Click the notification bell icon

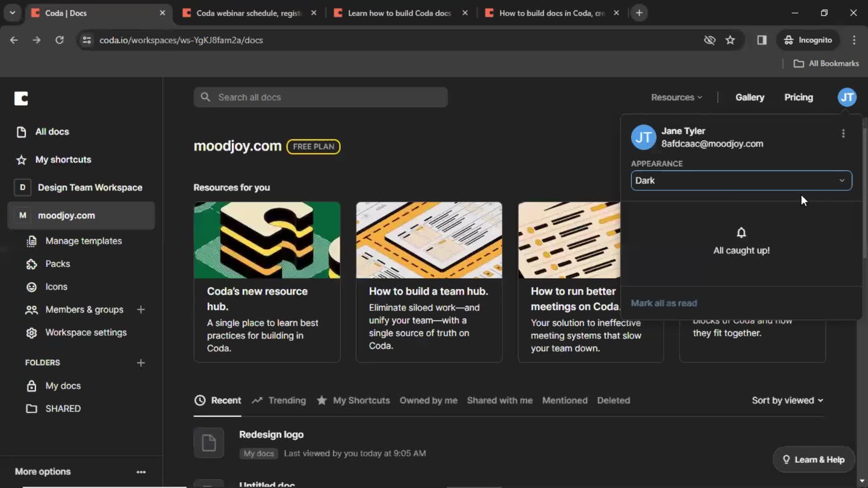[741, 233]
